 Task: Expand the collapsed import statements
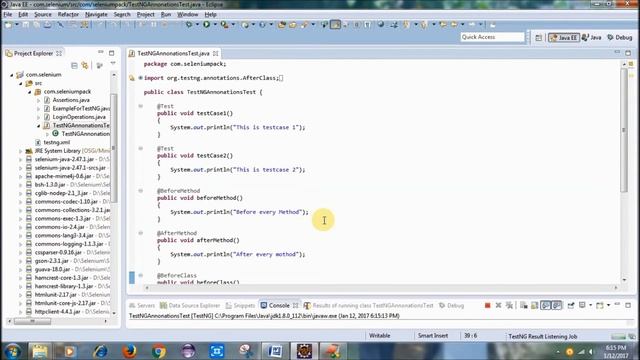[x=140, y=78]
